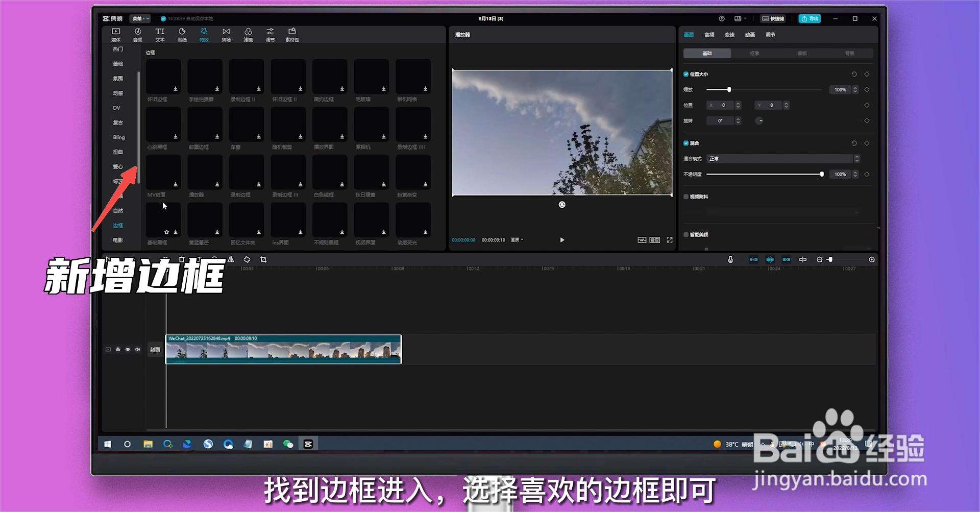This screenshot has height=512, width=980.
Task: Disable the 混合 blending checkbox
Action: point(687,143)
